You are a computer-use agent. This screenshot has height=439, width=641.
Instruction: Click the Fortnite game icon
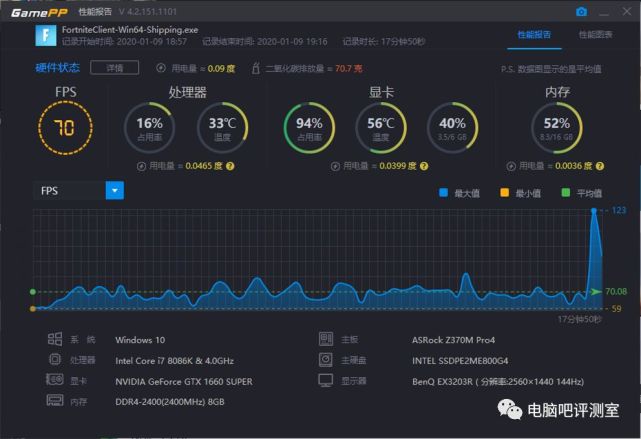[45, 36]
